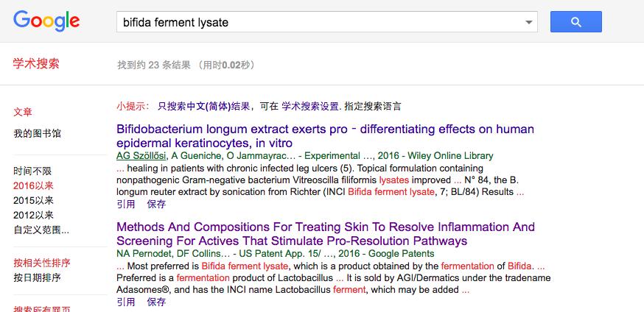
Task: Filter results to 2015以来
Action: 33,200
